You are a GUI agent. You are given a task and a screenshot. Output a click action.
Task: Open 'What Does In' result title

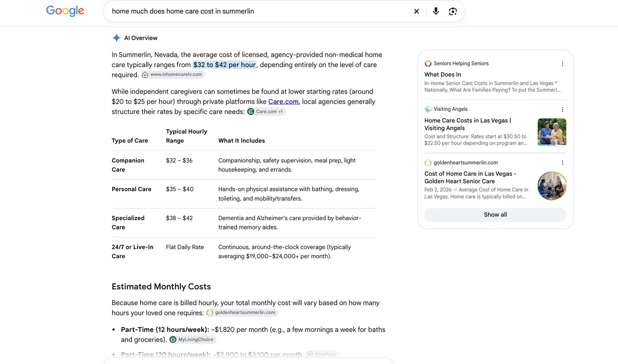pyautogui.click(x=443, y=75)
